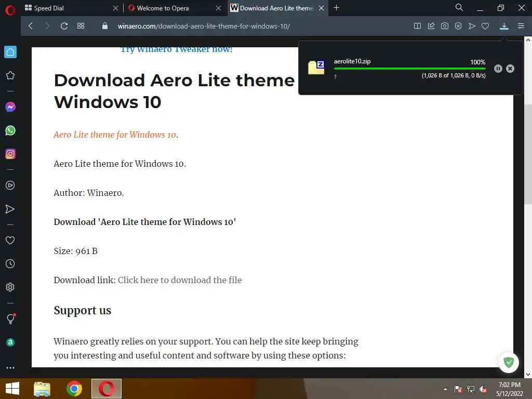Pause the aerolite10.zip download
The width and height of the screenshot is (532, 399).
click(498, 69)
